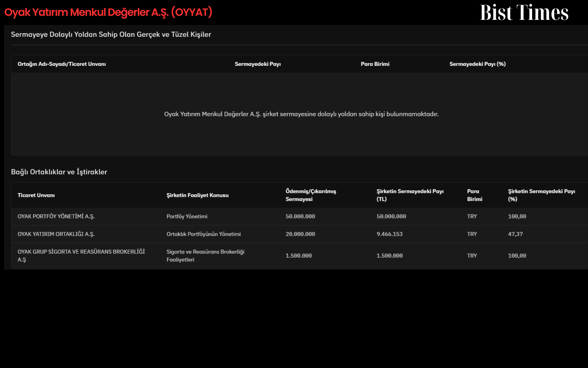Click 'Ödenmiş/Çıkarılmış Sermayesi' column header
Viewport: 588px width, 368px height.
click(x=311, y=195)
